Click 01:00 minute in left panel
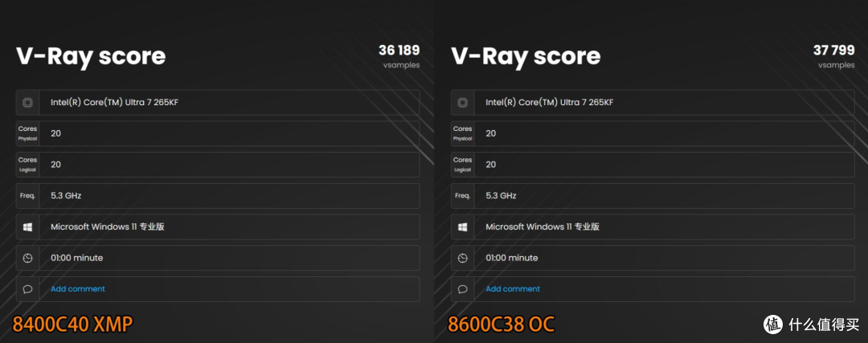This screenshot has height=343, width=868. click(x=77, y=258)
